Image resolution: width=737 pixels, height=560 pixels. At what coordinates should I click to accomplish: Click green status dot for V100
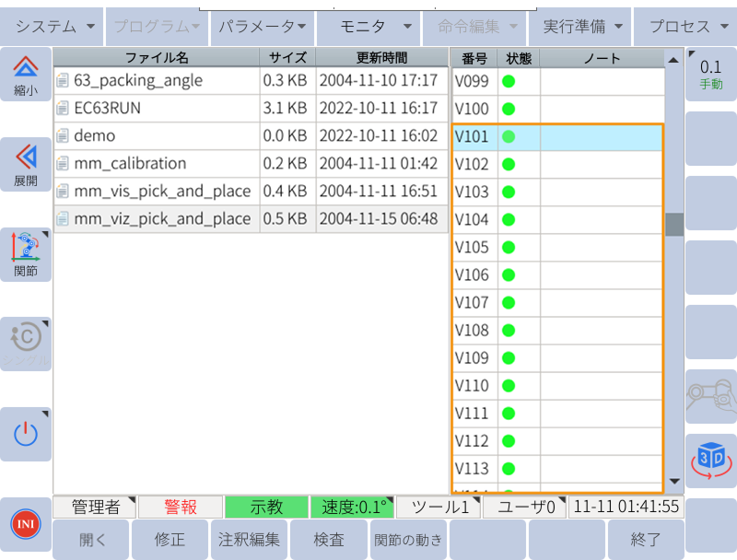509,110
